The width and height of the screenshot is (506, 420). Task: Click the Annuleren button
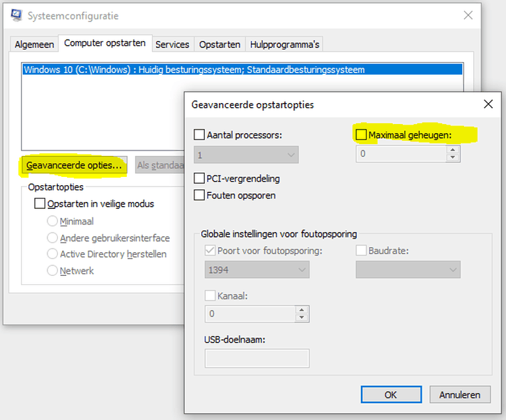coord(460,394)
